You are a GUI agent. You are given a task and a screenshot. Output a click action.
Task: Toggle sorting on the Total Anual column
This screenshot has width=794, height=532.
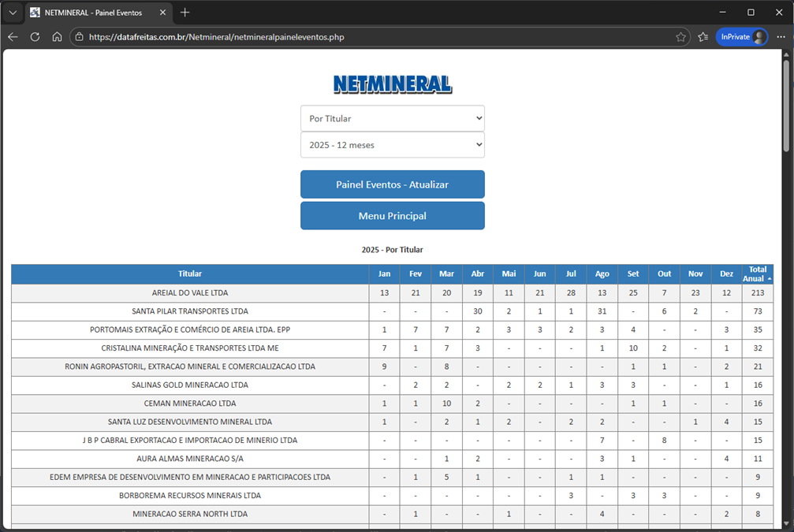point(756,273)
